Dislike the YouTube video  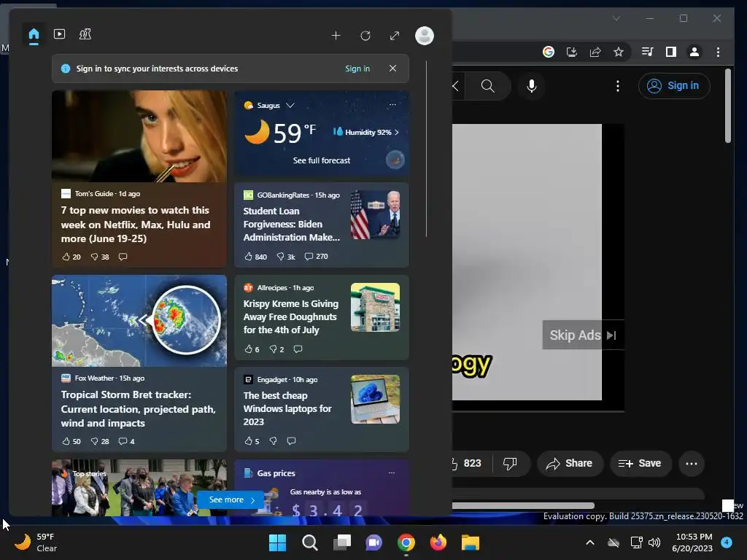pyautogui.click(x=510, y=463)
